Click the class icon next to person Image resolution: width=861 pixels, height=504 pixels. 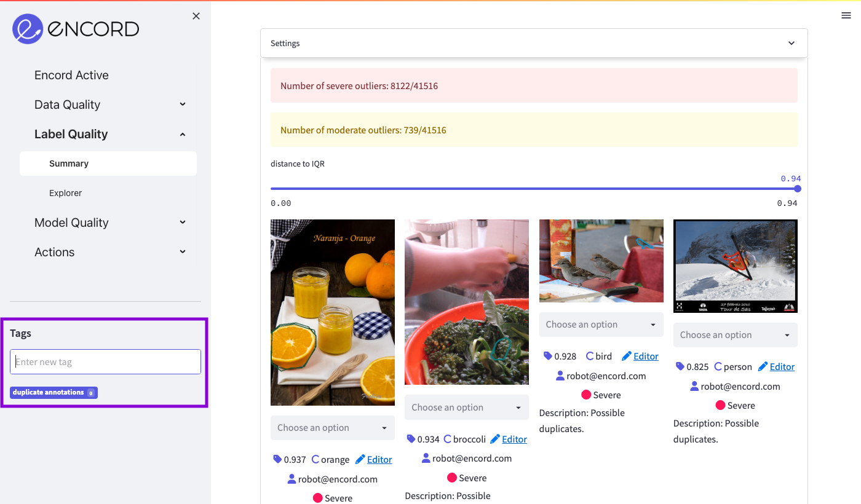[x=718, y=366]
